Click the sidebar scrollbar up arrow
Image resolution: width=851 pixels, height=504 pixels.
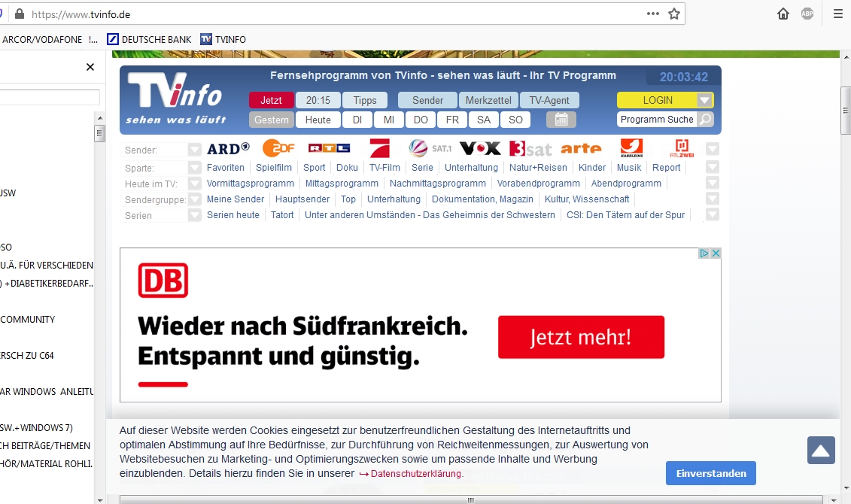pos(99,118)
